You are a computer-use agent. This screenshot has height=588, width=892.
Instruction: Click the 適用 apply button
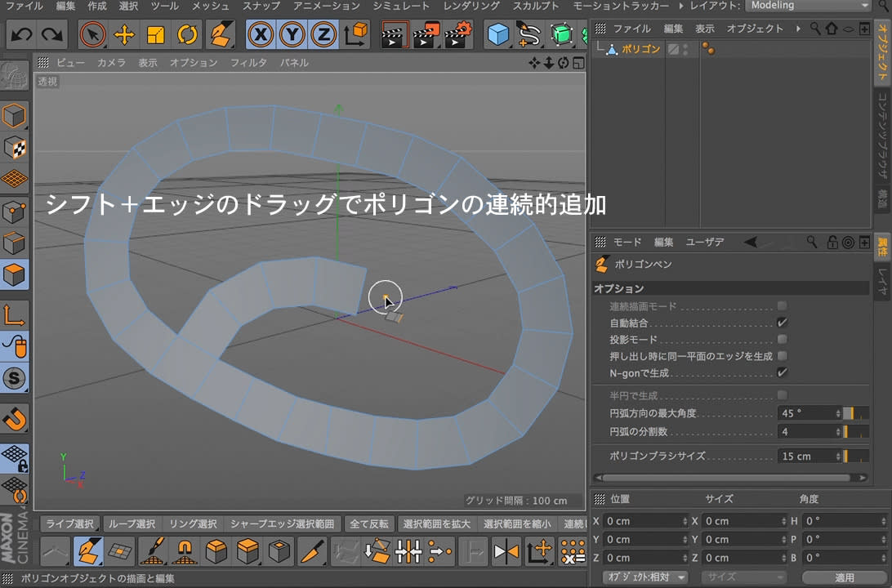coord(844,577)
